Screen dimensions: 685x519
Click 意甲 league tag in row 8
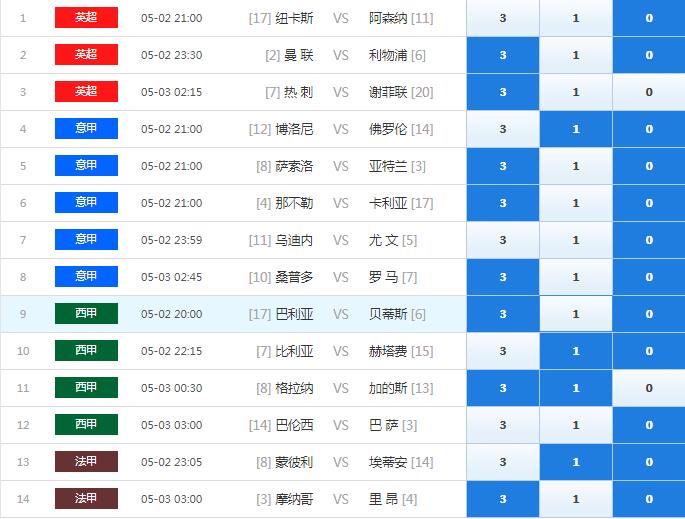click(x=86, y=277)
